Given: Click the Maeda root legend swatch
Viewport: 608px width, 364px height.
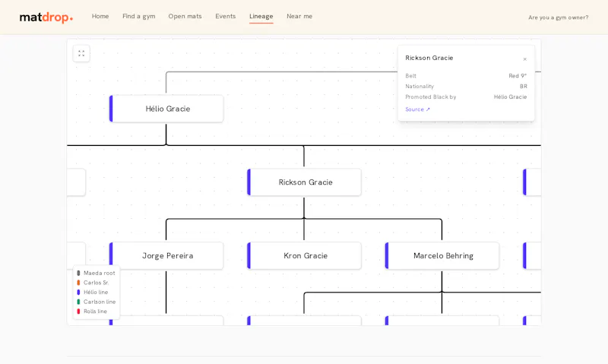Looking at the screenshot, I should click(x=78, y=273).
